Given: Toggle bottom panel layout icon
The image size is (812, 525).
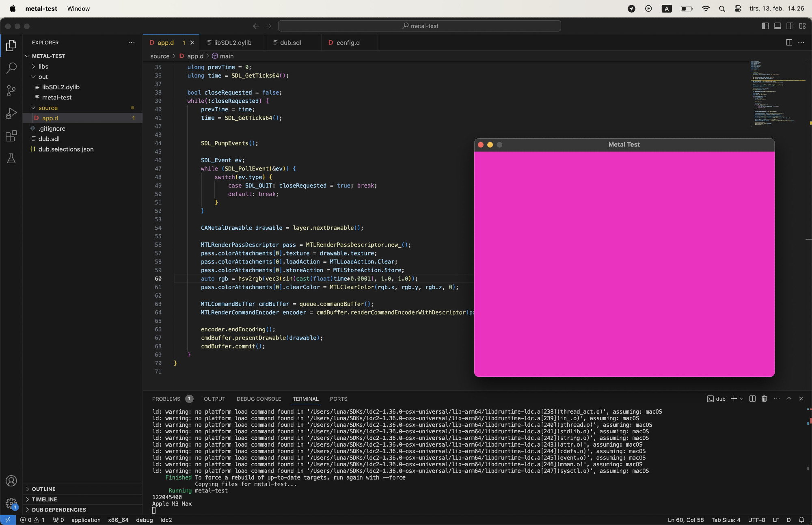Looking at the screenshot, I should tap(777, 26).
